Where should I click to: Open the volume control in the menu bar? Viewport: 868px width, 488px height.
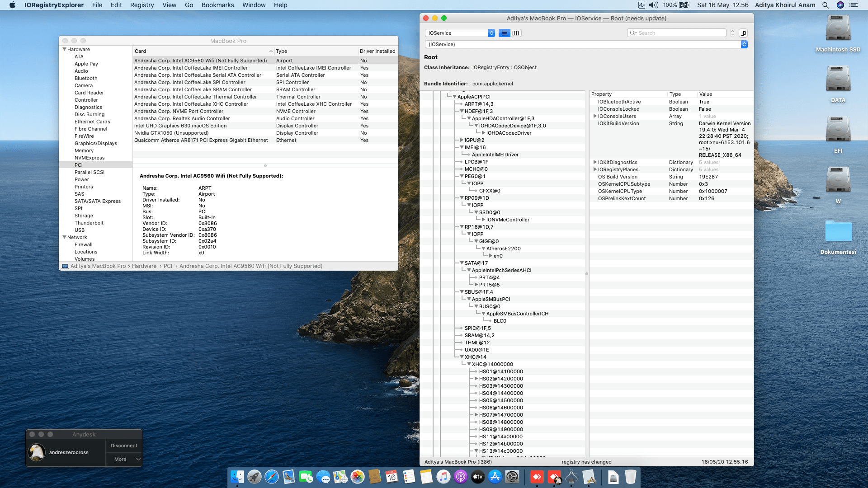pyautogui.click(x=654, y=5)
